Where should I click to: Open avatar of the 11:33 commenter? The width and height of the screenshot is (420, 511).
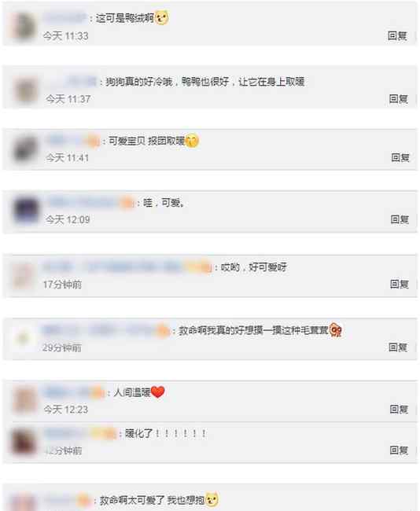tap(24, 26)
